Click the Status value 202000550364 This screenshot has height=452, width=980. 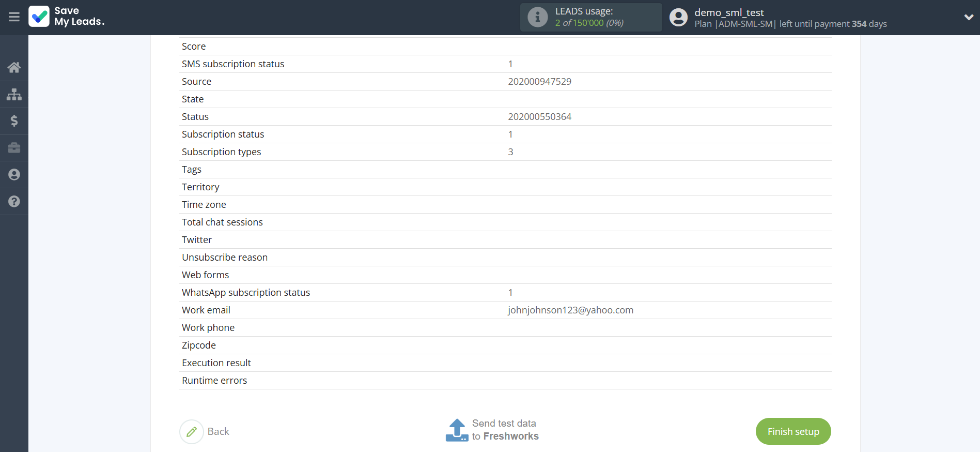tap(539, 117)
